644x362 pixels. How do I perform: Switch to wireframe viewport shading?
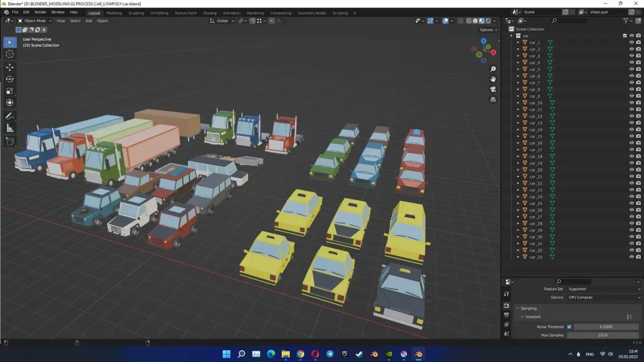coord(469,21)
